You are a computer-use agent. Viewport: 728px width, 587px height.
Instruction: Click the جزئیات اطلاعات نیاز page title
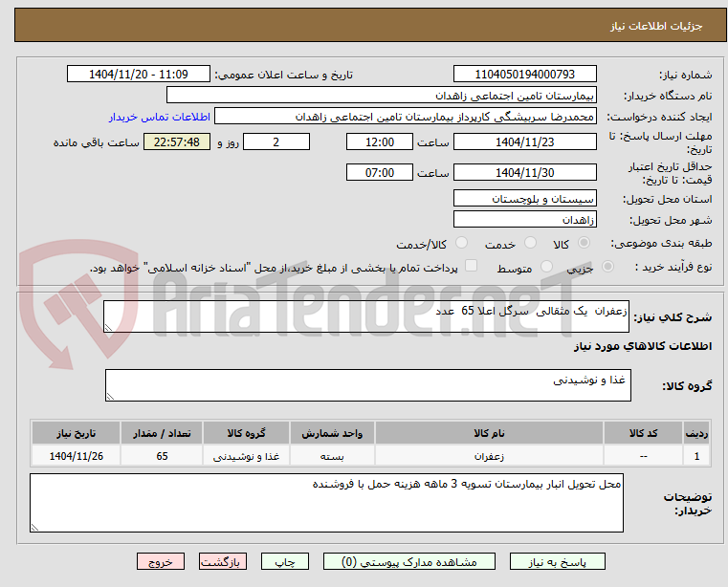(x=656, y=26)
